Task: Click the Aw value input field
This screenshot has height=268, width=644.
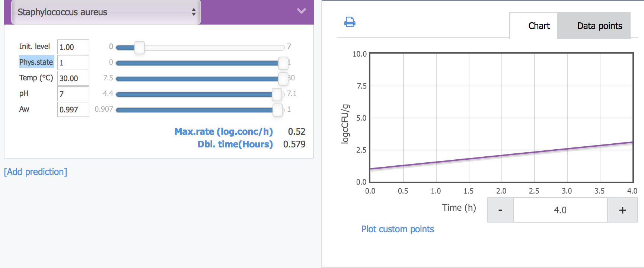Action: tap(73, 110)
